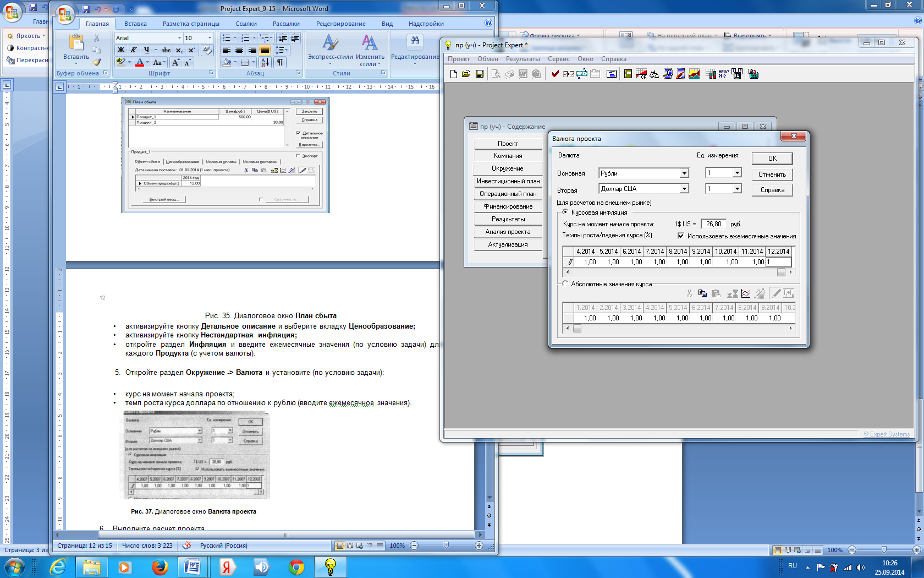Select Инвестиционный план in the Содержание window
This screenshot has width=924, height=578.
click(x=508, y=181)
